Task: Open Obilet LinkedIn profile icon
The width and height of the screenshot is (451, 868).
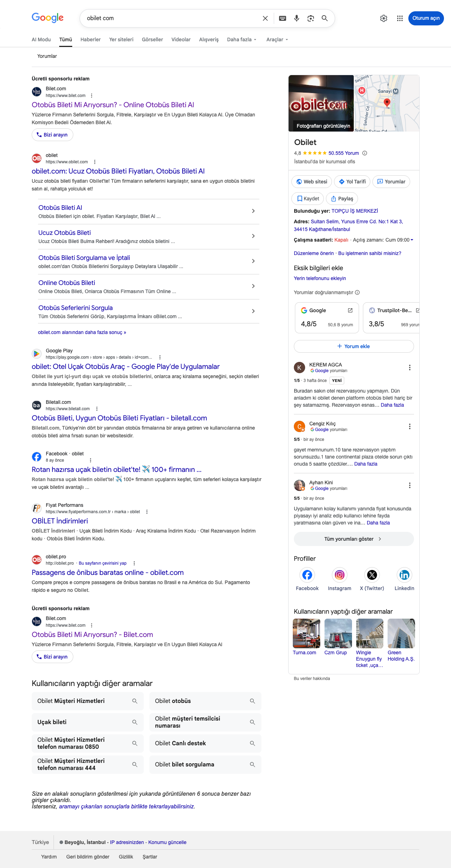Action: (x=404, y=575)
